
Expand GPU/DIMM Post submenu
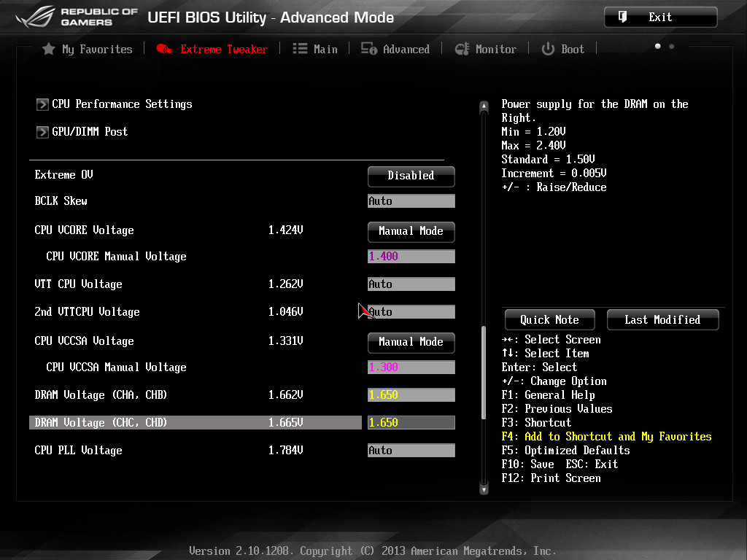pyautogui.click(x=82, y=132)
